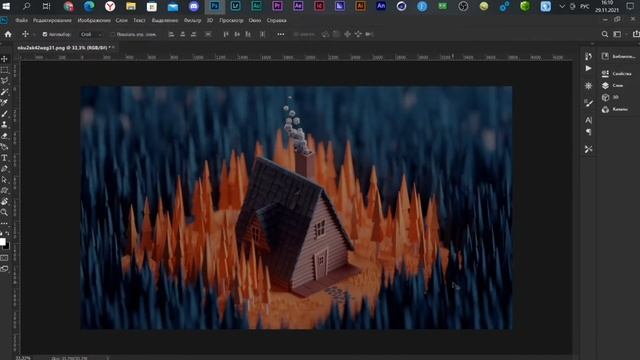This screenshot has width=640, height=360.
Task: Align right edges in options bar
Action: point(193,34)
